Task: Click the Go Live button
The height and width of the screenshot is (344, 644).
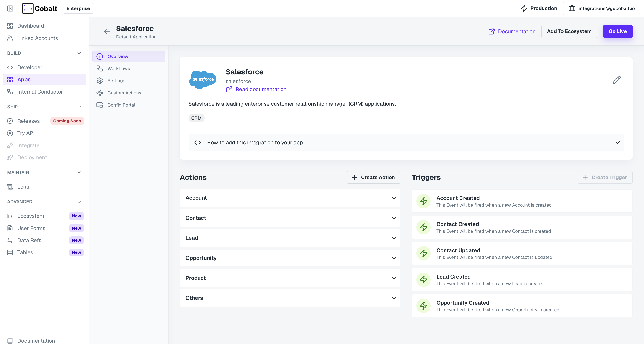Action: pyautogui.click(x=617, y=31)
